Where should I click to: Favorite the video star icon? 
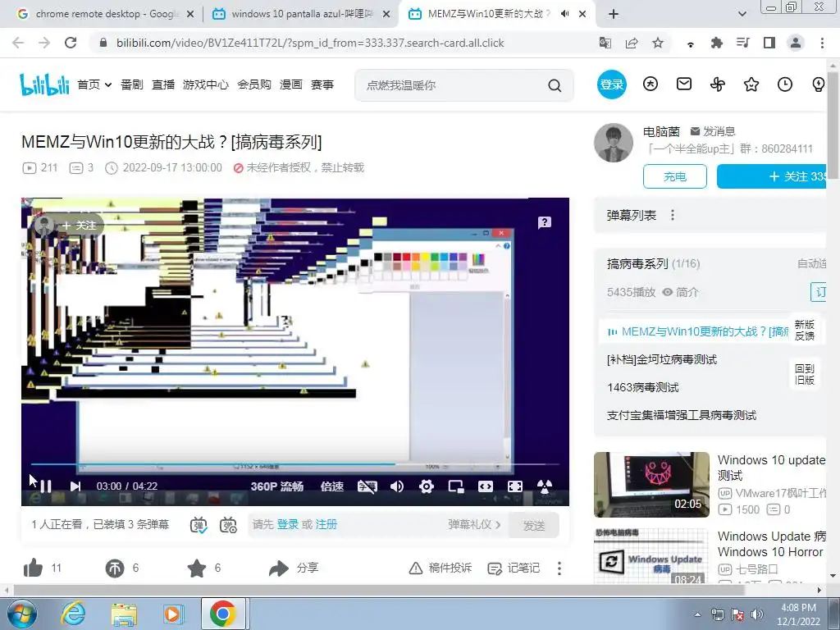pyautogui.click(x=197, y=568)
